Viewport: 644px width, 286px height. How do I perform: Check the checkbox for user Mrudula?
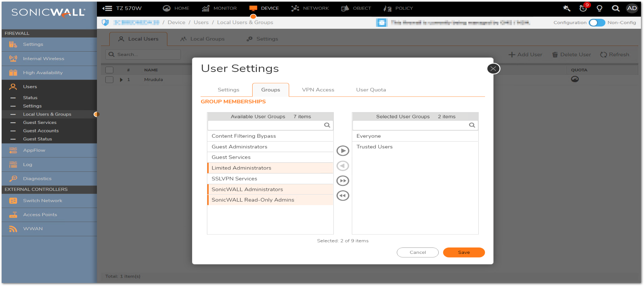[x=109, y=80]
